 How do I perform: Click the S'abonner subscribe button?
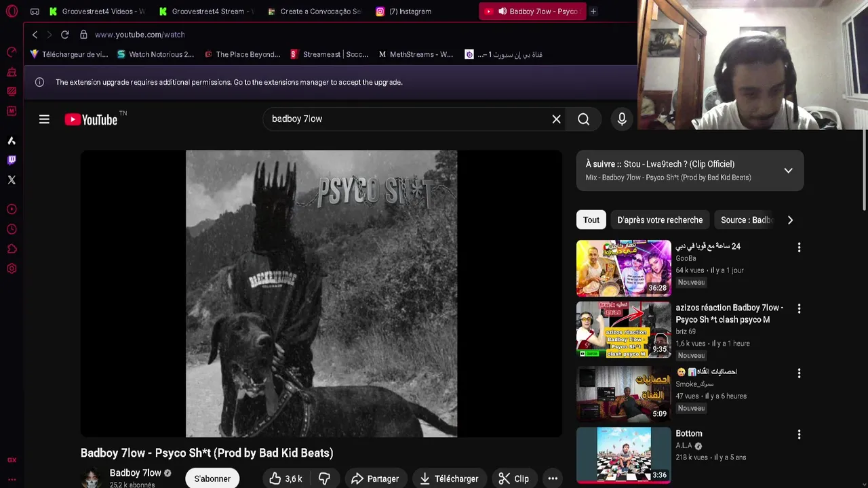click(x=212, y=479)
